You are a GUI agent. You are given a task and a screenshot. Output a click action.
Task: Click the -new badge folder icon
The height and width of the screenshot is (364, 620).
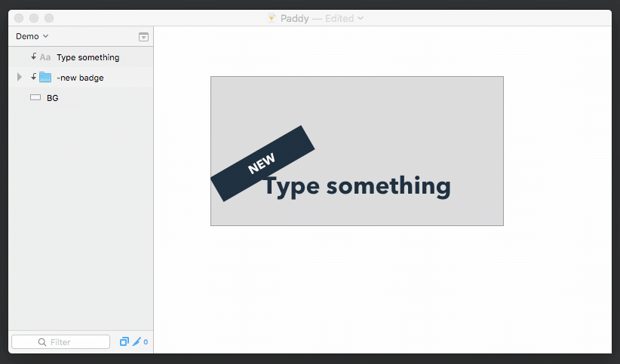click(x=45, y=77)
